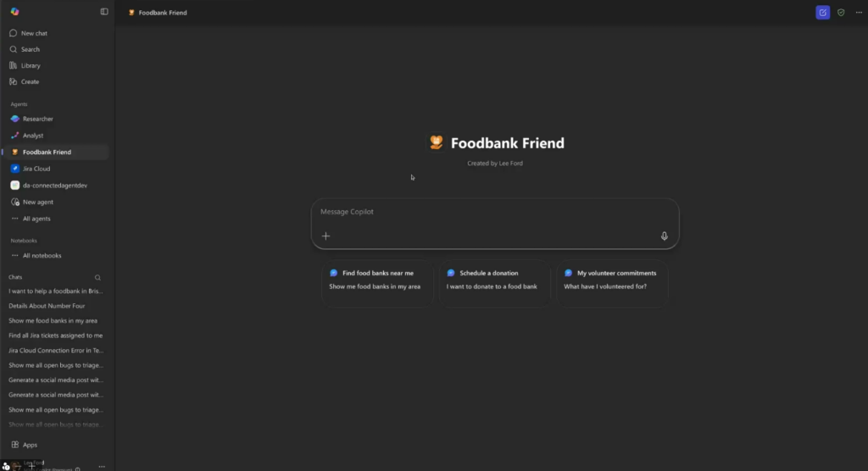Open the "Details About Number Four" chat
The image size is (868, 471).
(47, 306)
